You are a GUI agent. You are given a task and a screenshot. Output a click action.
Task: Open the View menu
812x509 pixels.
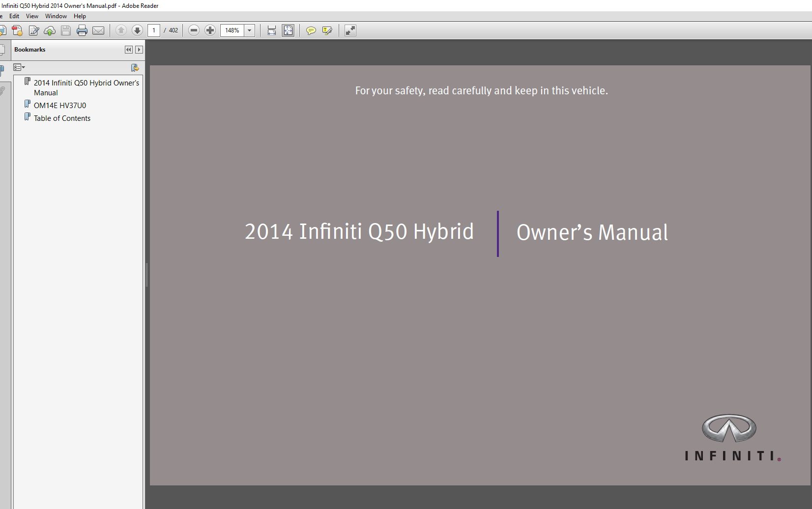32,16
